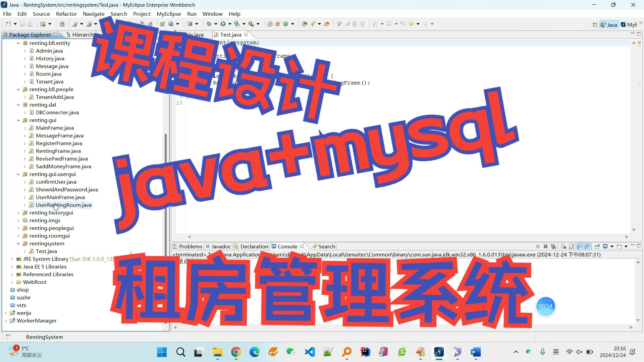Image resolution: width=644 pixels, height=362 pixels.
Task: Click the 00:54 recording timer bubble
Action: click(x=545, y=306)
